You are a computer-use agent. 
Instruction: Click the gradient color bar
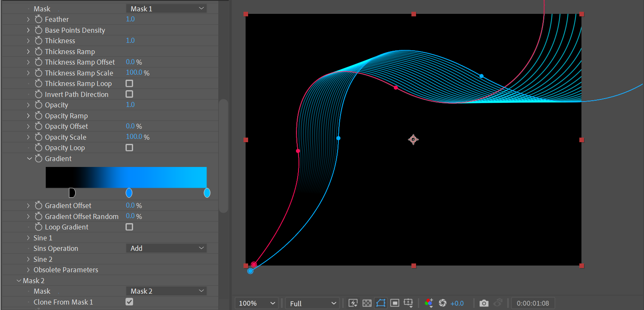coord(126,177)
